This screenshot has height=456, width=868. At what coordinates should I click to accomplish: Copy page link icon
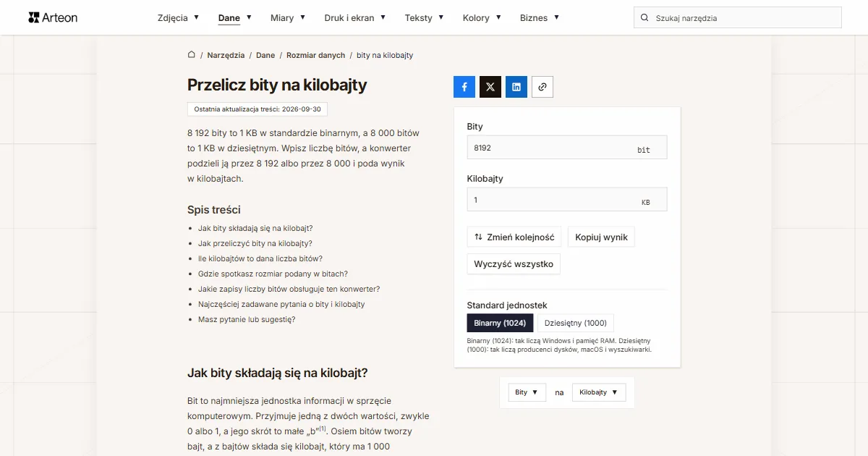[542, 87]
